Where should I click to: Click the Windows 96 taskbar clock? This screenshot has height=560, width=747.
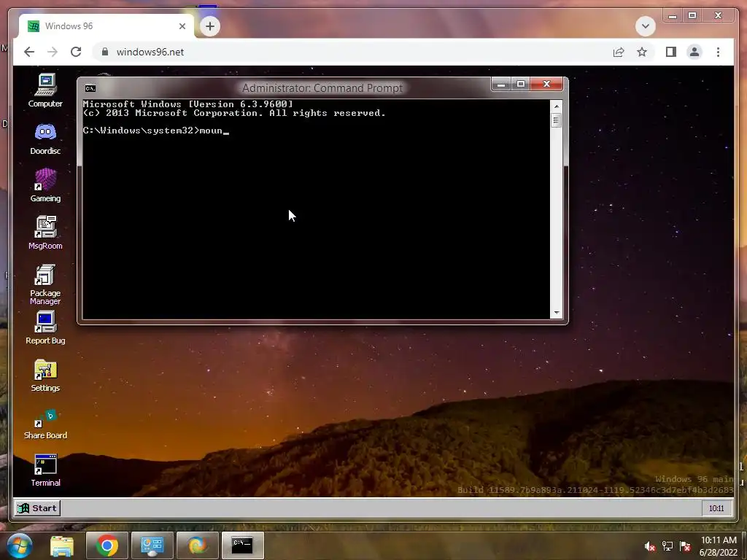coord(716,508)
